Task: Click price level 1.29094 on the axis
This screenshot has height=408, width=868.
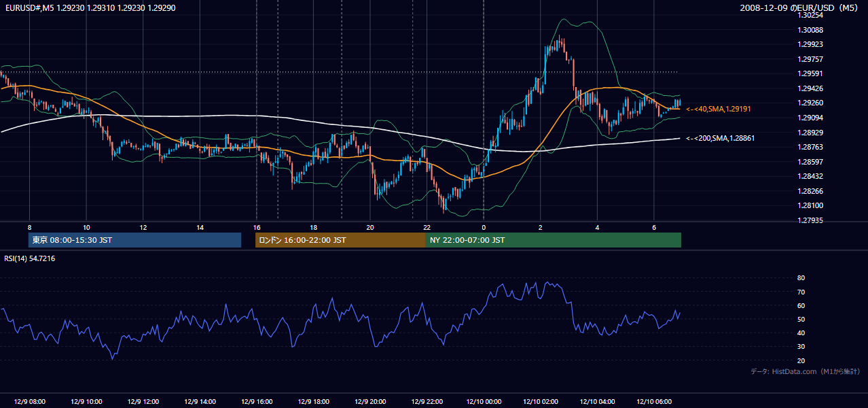Action: 810,118
